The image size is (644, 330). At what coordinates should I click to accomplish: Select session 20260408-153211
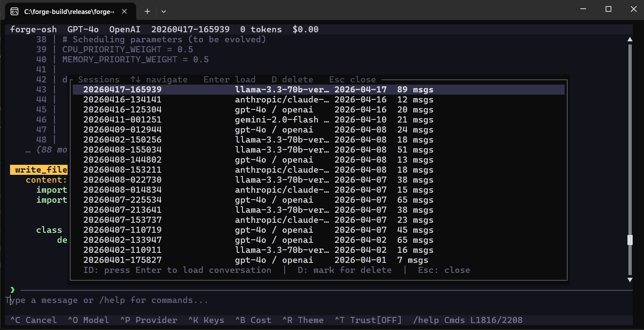(318, 170)
